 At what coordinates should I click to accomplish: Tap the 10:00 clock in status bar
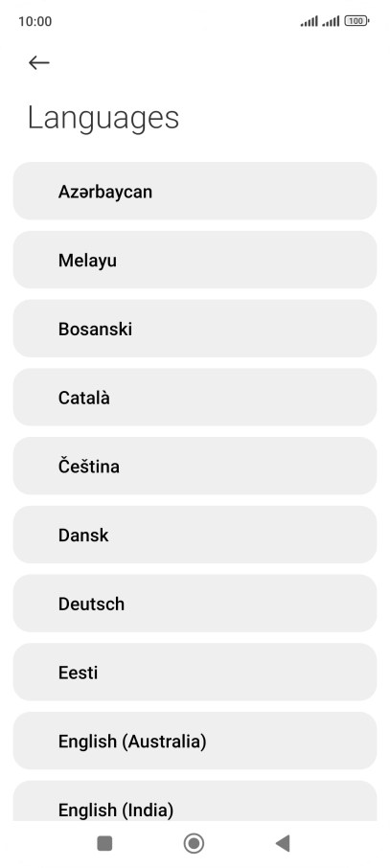(34, 22)
